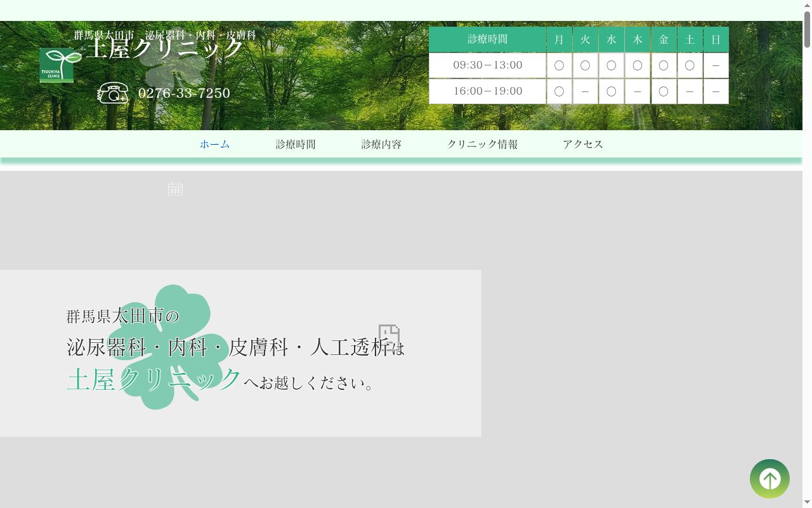Screen dimensions: 812x508
Task: Click the 水 column header
Action: (x=611, y=39)
